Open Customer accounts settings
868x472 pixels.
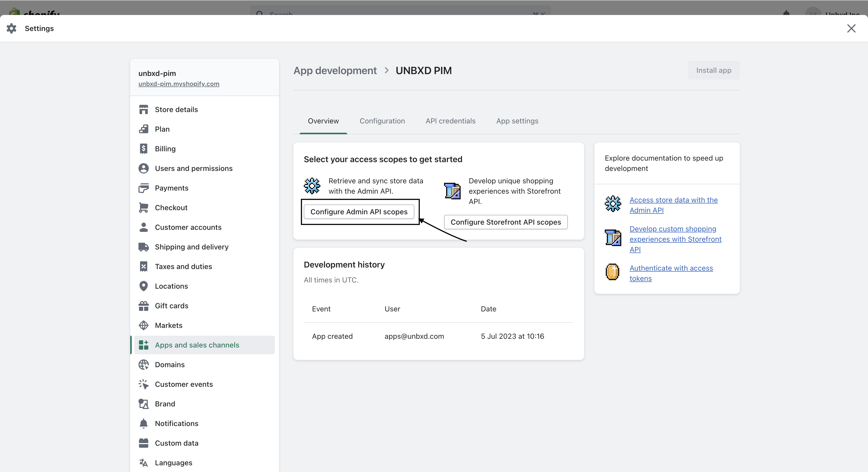204,227
